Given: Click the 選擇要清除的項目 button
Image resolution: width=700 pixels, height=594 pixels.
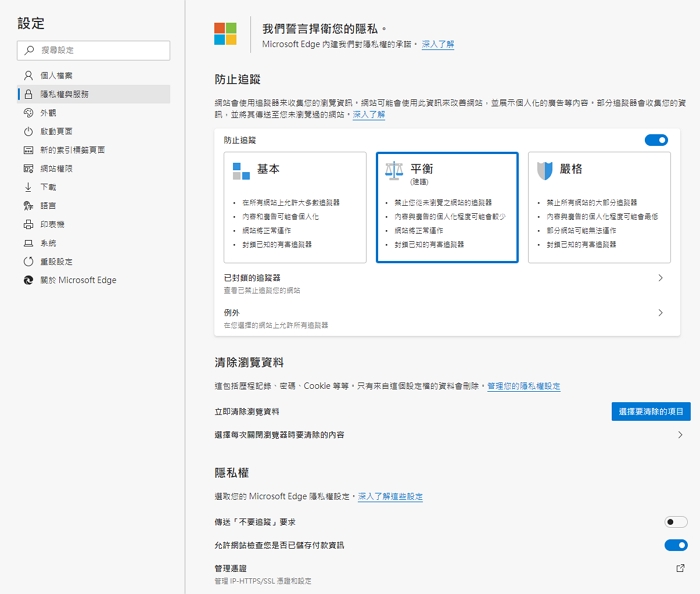Looking at the screenshot, I should (651, 411).
